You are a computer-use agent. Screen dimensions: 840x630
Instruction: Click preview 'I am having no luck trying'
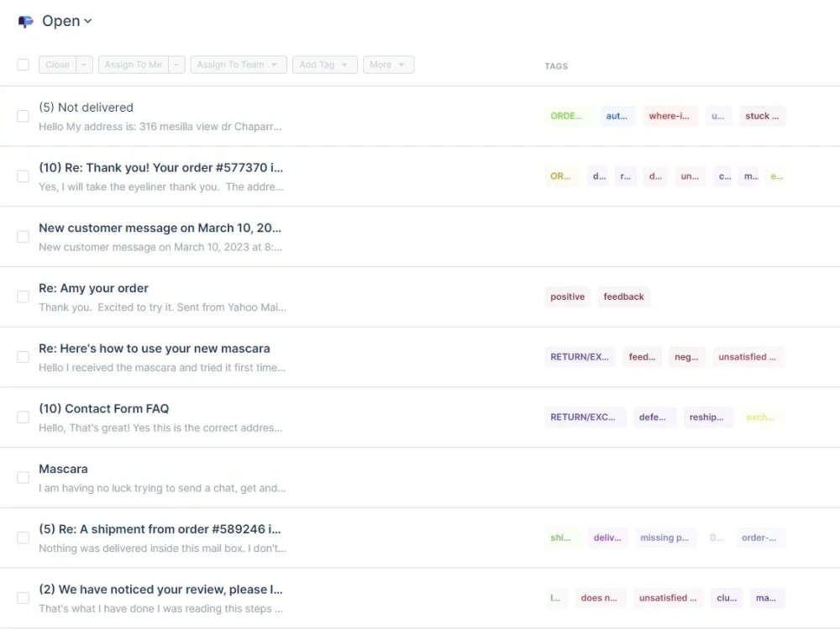tap(162, 489)
